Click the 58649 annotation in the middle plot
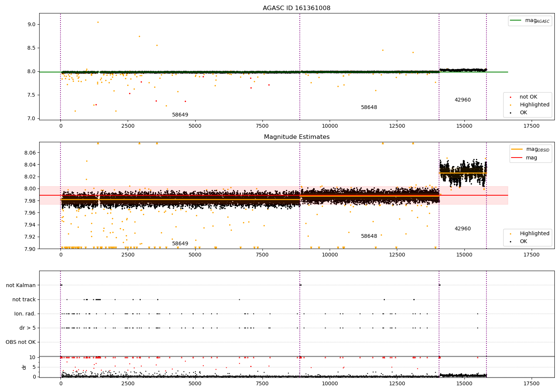The width and height of the screenshot is (560, 392). 180,244
